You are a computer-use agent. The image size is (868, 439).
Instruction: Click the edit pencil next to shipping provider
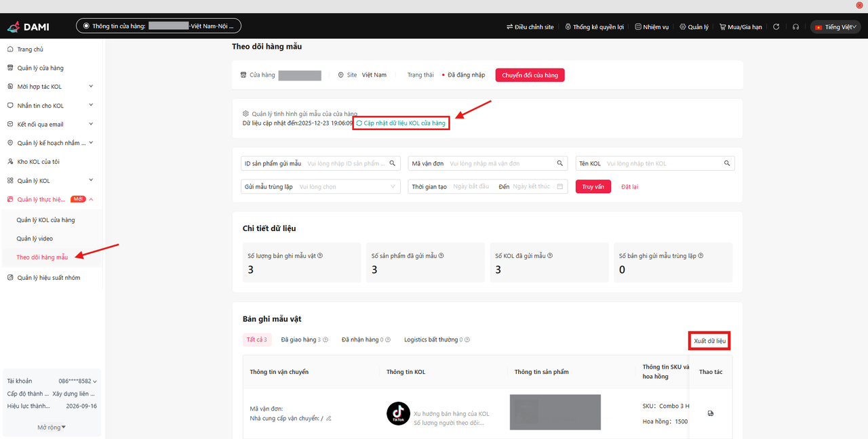pyautogui.click(x=329, y=419)
